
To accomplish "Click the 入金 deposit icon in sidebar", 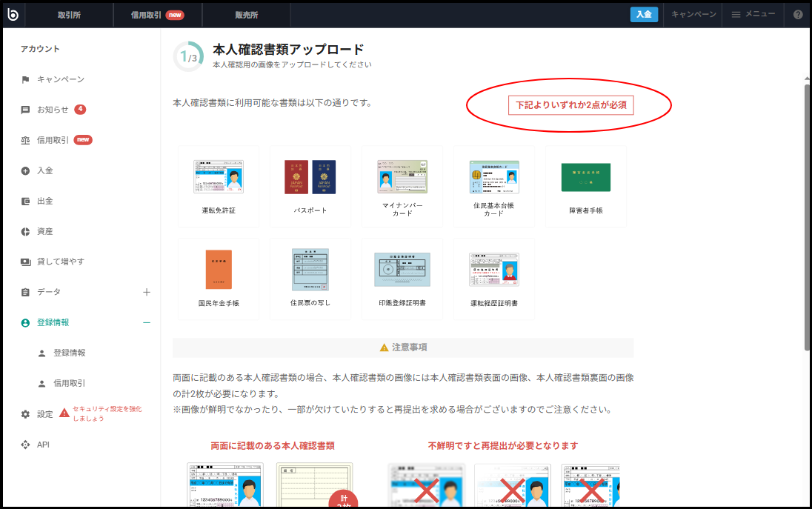I will (25, 170).
